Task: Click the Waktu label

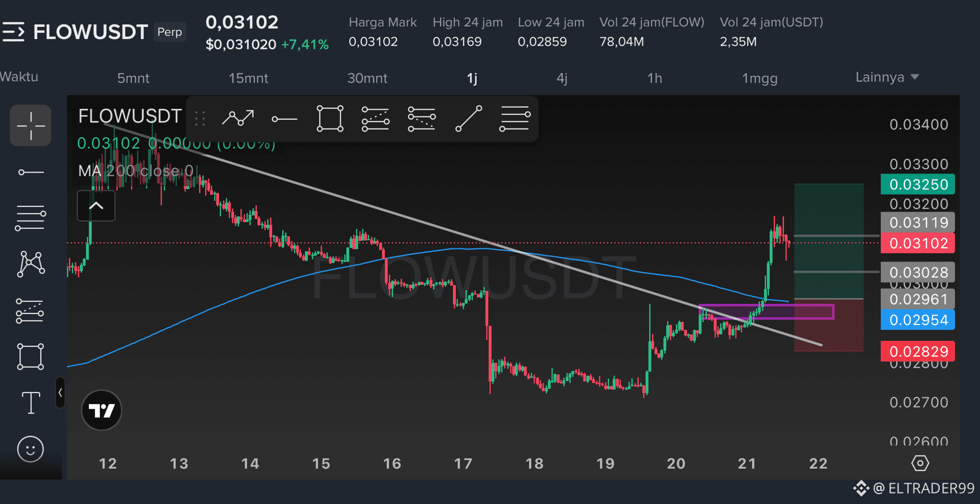Action: point(19,77)
